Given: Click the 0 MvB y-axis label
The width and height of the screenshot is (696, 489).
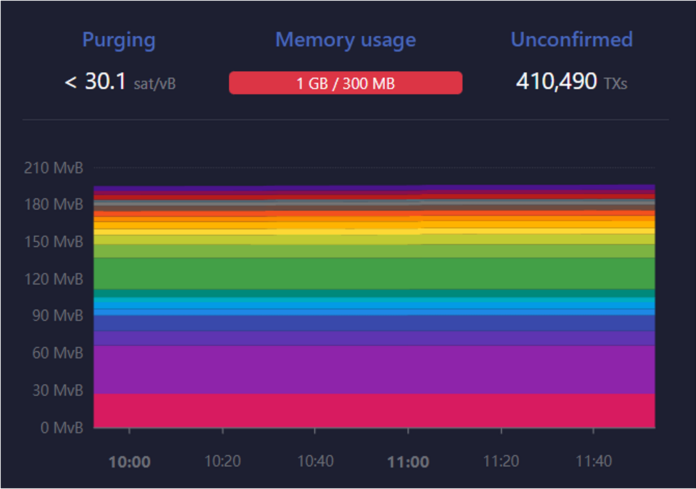Looking at the screenshot, I should click(59, 427).
